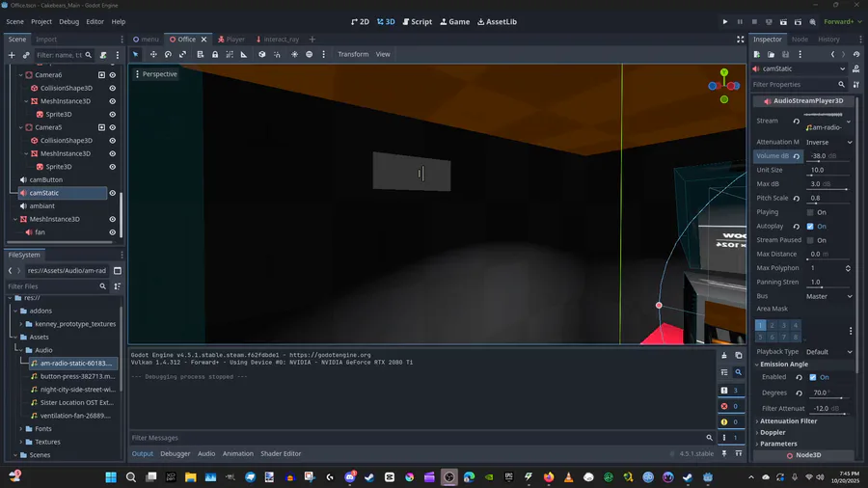The image size is (868, 488).
Task: Open the Playback Type Default dropdown
Action: 828,352
